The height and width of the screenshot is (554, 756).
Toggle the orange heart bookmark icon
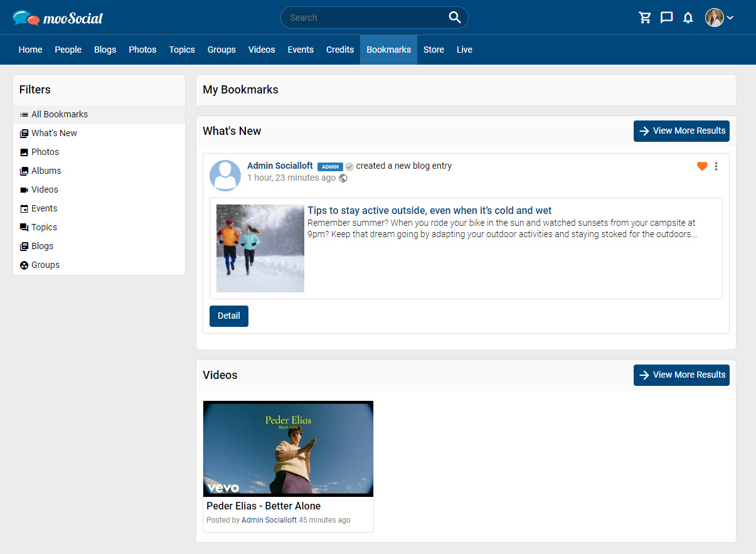[x=702, y=166]
